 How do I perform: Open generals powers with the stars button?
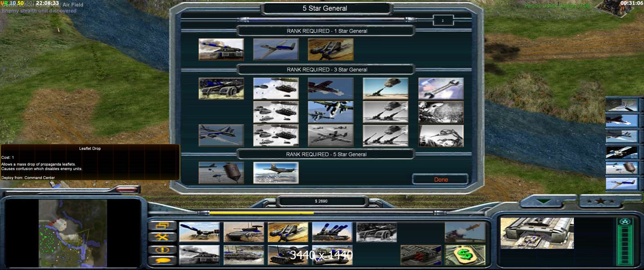pos(600,201)
